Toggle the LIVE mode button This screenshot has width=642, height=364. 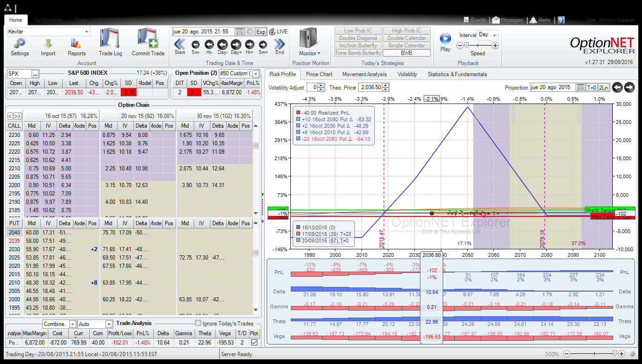point(278,32)
